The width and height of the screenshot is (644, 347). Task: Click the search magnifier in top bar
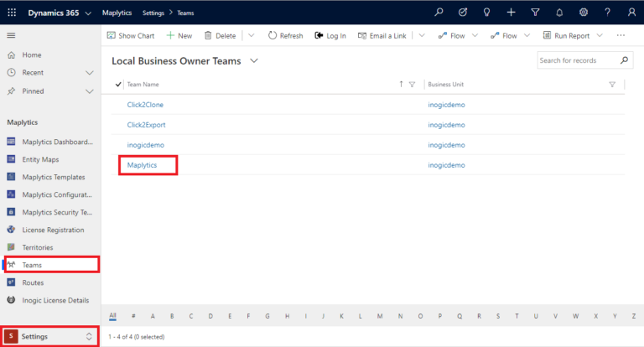[439, 13]
